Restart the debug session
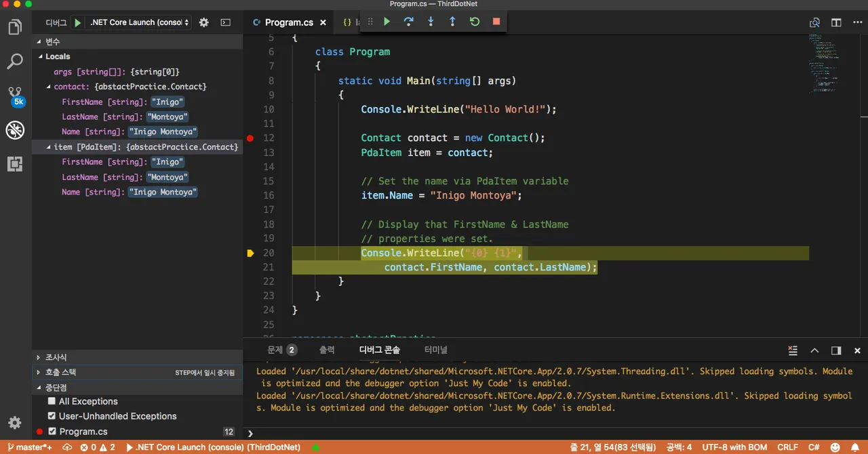Image resolution: width=868 pixels, height=454 pixels. pyautogui.click(x=475, y=22)
